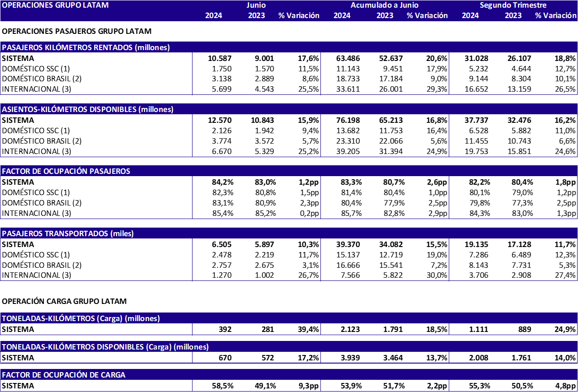Select the PASAJEROS TRANSPORTADOS (miles) header

tap(68, 233)
